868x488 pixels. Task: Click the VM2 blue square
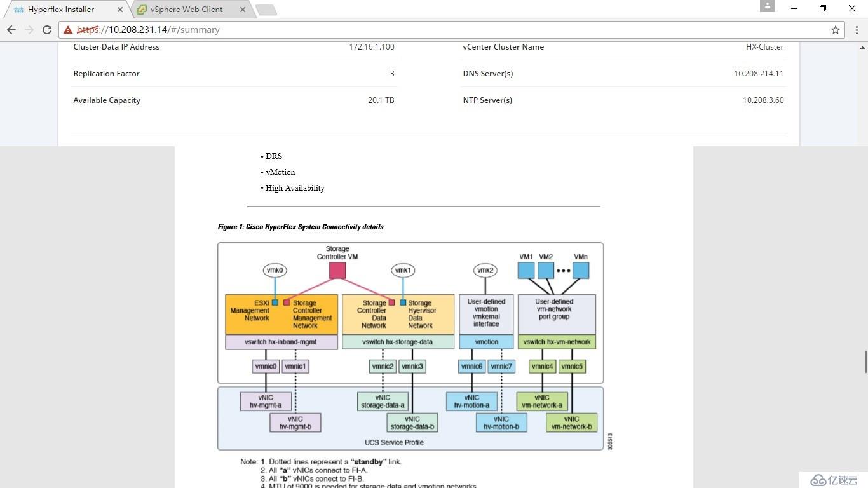(x=546, y=270)
